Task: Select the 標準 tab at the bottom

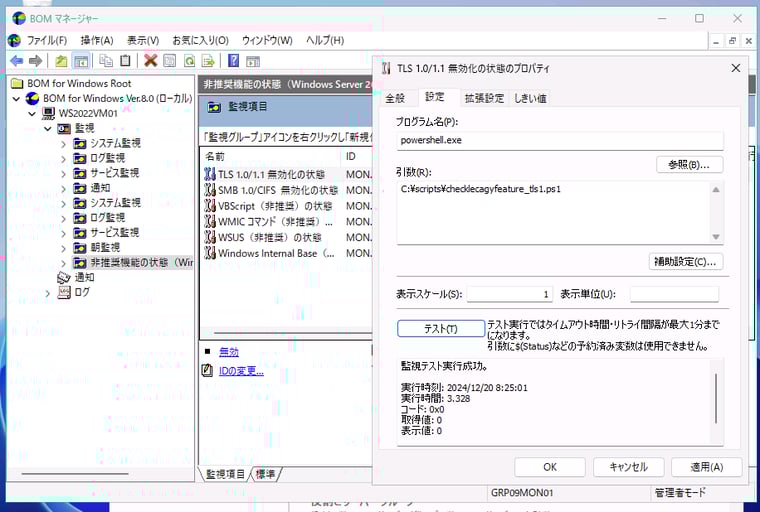Action: point(266,474)
